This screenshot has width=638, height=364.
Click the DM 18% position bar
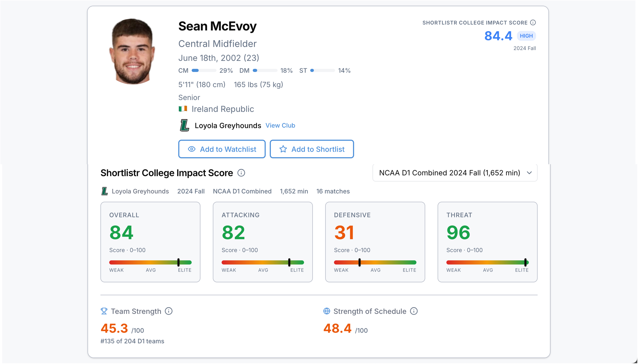tap(265, 70)
